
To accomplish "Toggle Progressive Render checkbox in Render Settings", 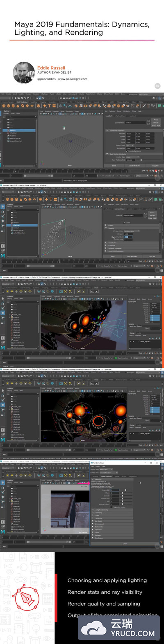I will tap(111, 507).
